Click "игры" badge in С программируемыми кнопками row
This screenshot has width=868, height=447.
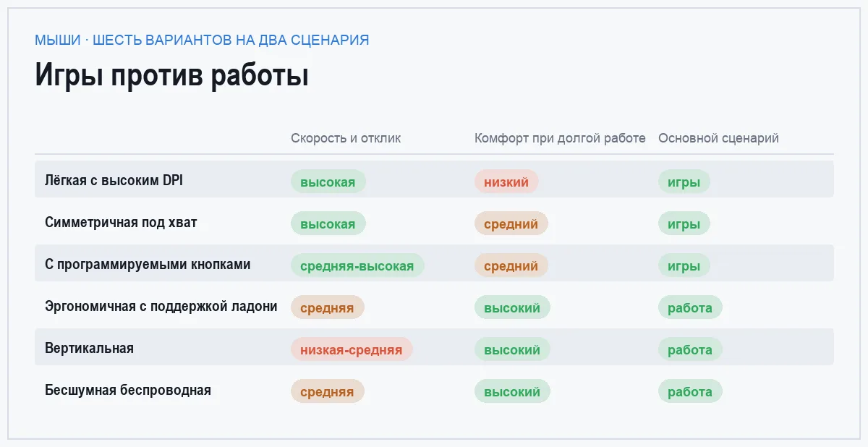[684, 265]
